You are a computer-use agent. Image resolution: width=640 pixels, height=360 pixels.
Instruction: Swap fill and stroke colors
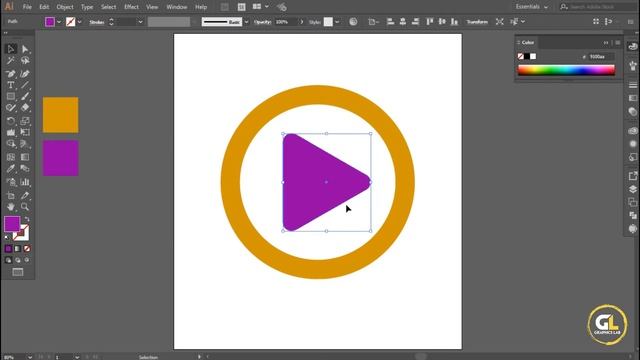[x=27, y=219]
